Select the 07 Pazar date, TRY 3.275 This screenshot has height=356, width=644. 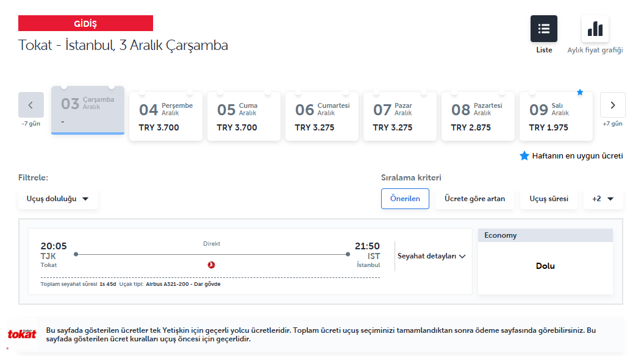(x=400, y=116)
